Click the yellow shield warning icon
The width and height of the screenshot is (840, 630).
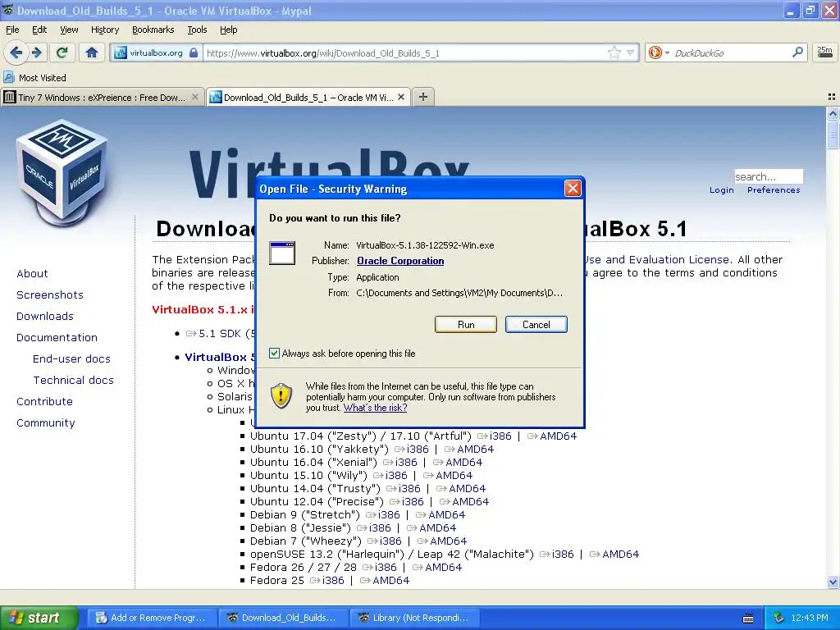tap(281, 396)
